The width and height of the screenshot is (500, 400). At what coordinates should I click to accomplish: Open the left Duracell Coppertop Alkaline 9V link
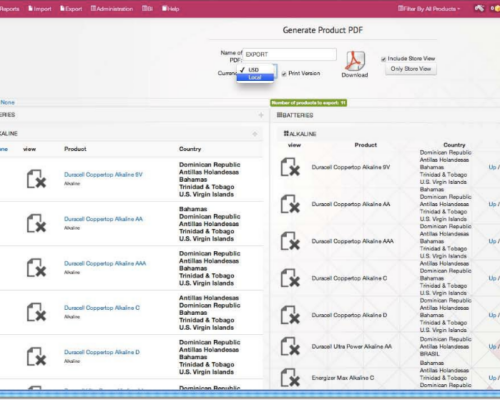103,174
